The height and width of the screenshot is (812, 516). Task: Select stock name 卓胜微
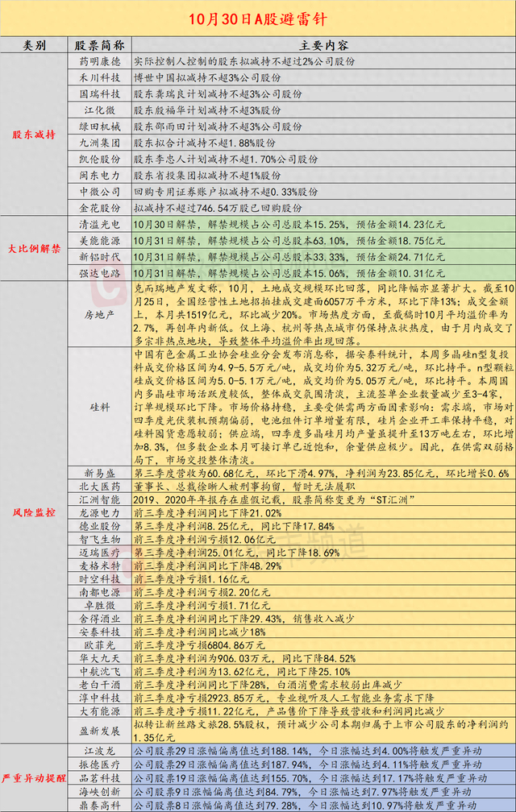point(98,606)
